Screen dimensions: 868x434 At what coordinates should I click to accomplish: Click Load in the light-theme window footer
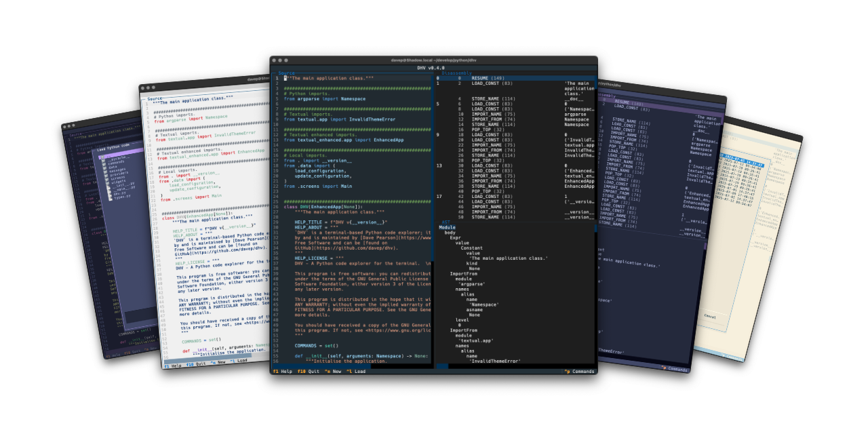[x=239, y=361]
